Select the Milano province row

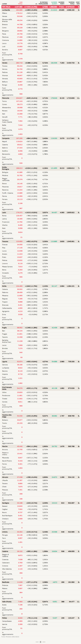tap(5, 13)
